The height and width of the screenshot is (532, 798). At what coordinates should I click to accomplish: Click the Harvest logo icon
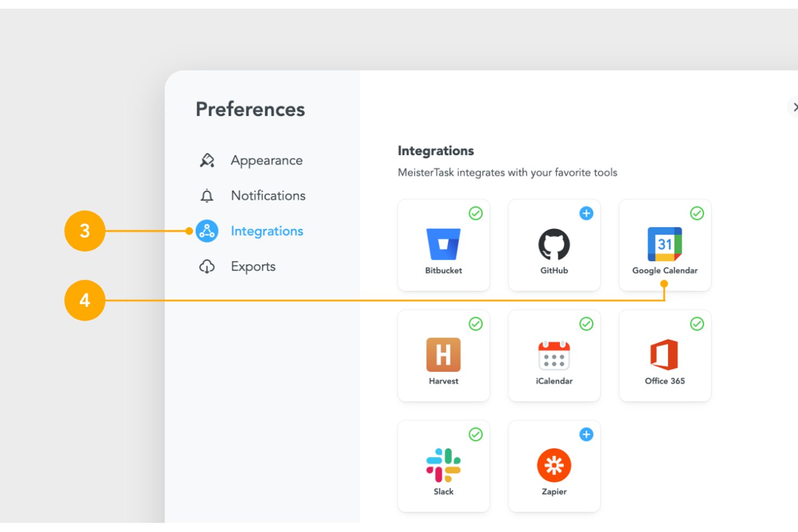click(x=443, y=355)
